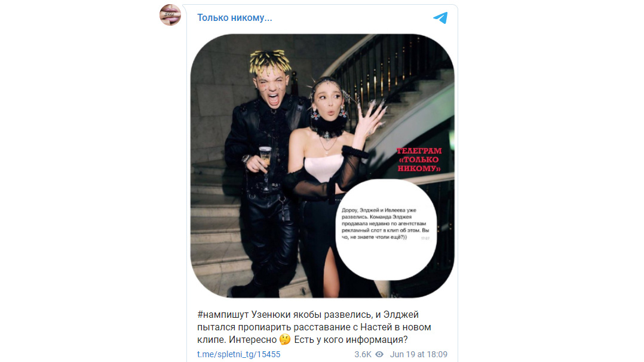Click the Telegram paper plane icon
Screen dimensions: 644x362
(x=440, y=18)
